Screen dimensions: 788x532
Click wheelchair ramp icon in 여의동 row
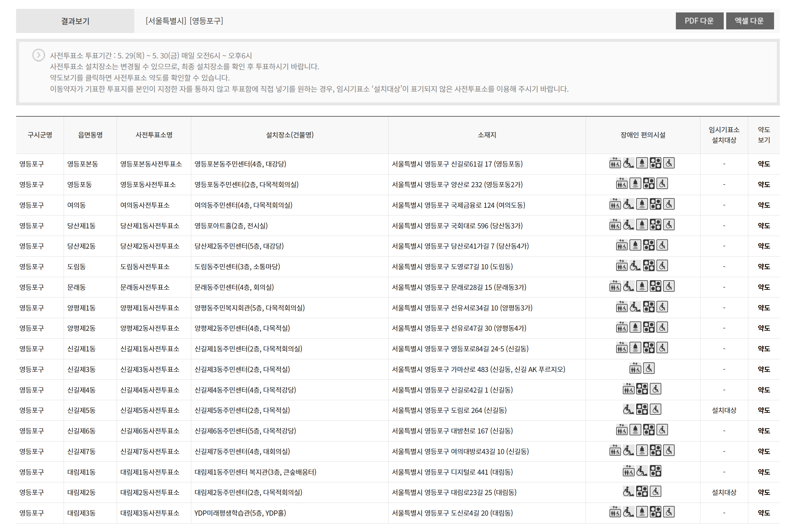point(628,204)
